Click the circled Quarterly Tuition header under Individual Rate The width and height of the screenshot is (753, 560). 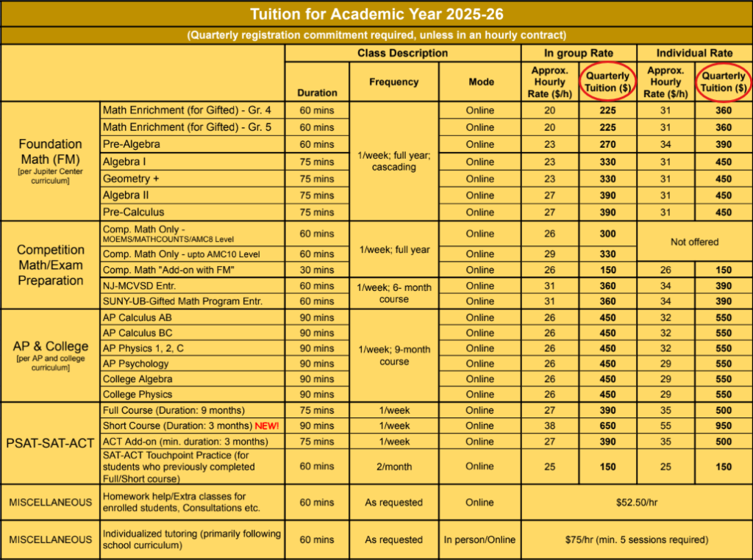pos(724,82)
